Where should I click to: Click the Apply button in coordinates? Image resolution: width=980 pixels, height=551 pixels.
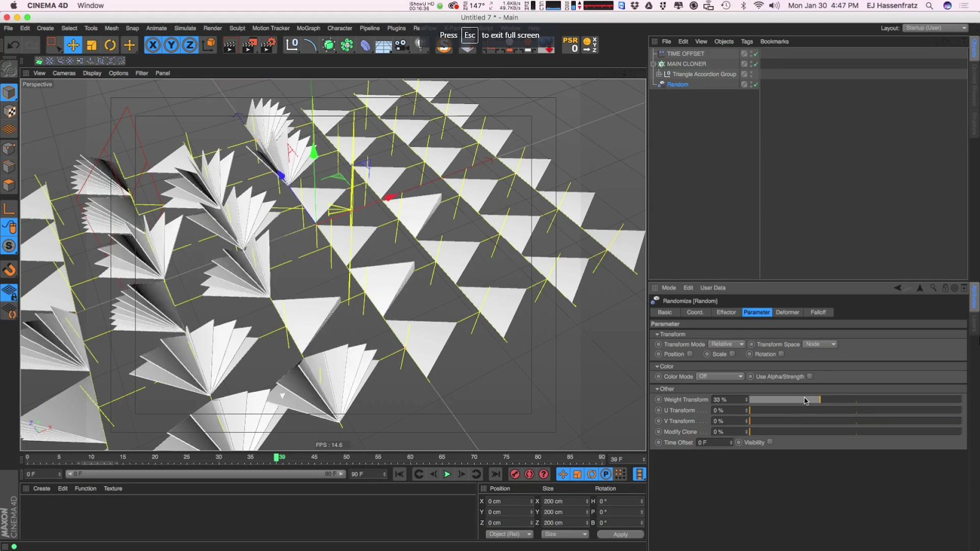click(620, 534)
